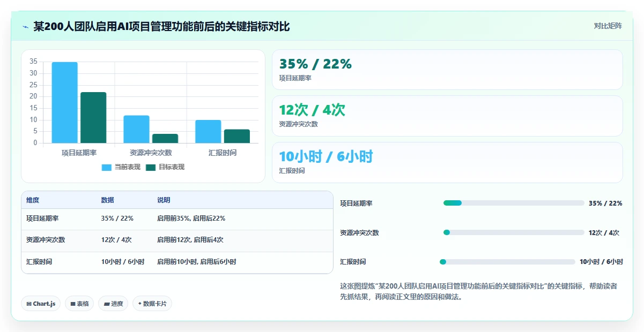Image resolution: width=644 pixels, height=332 pixels.
Task: Click the 对比矩阵 label in header
Action: (x=608, y=26)
